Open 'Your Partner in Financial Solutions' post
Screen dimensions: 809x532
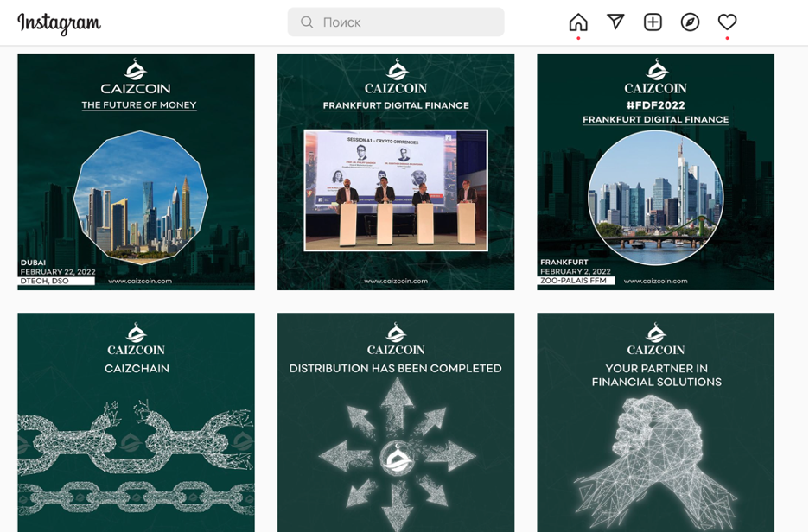click(x=656, y=422)
